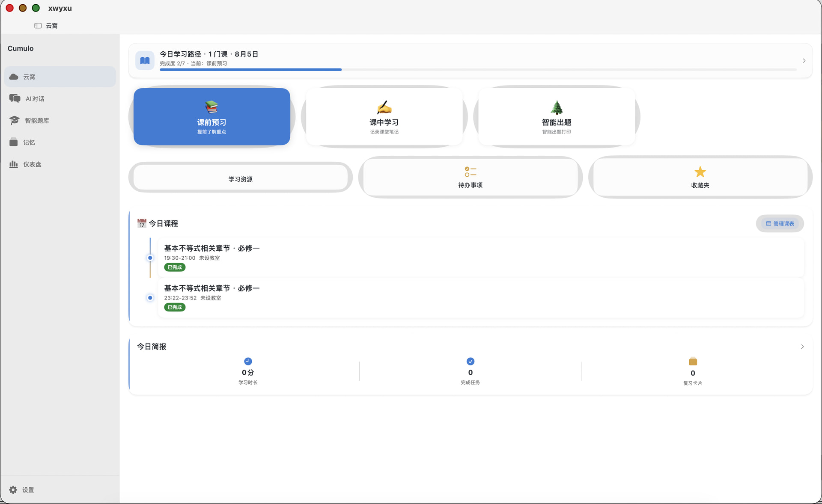
Task: Toggle the sidebar panel icon
Action: (38, 26)
